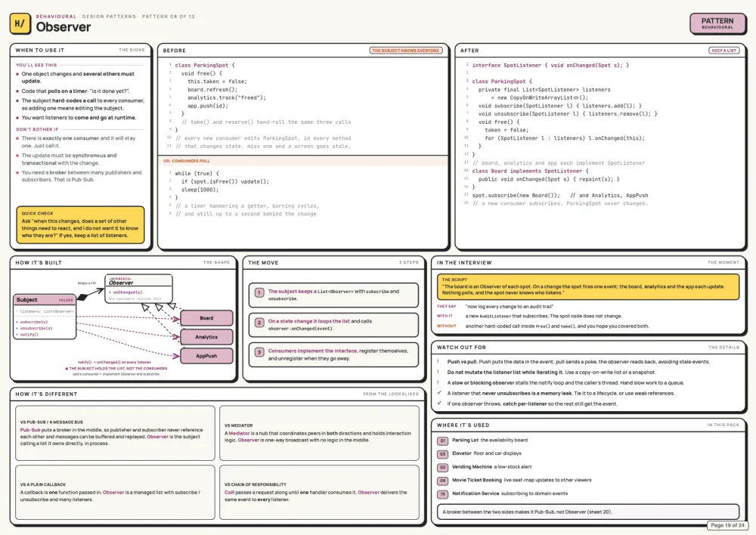756x535 pixels.
Task: Click "class ParkingSpot {" in the Before code
Action: pyautogui.click(x=204, y=65)
